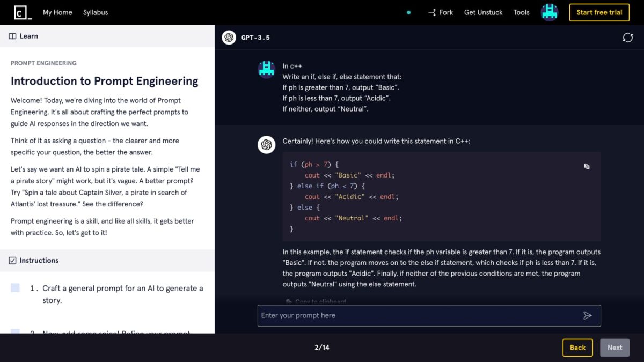
Task: Click the 2/14 progress indicator
Action: click(322, 348)
